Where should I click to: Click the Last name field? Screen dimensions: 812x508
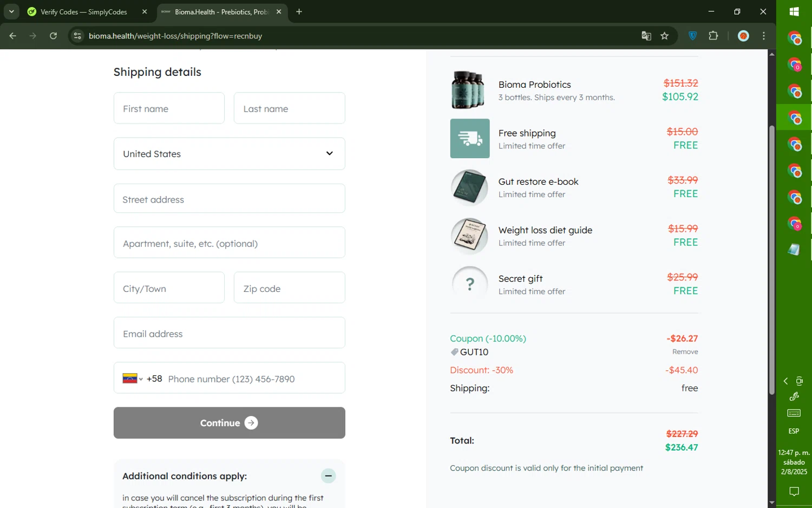(x=289, y=108)
